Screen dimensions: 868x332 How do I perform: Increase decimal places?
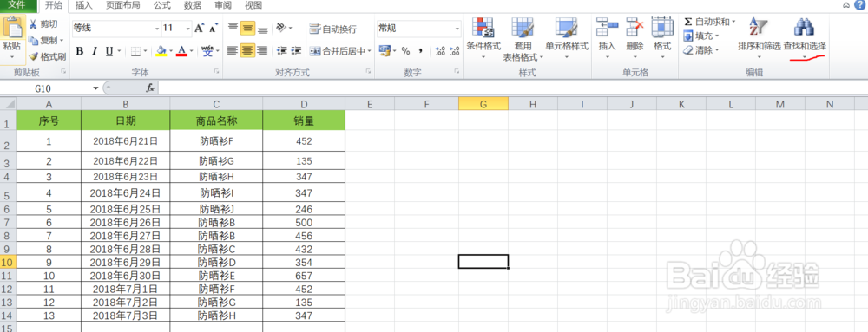tap(441, 51)
